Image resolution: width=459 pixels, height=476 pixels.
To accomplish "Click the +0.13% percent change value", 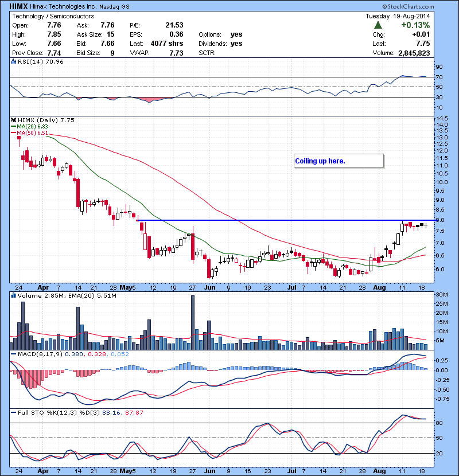I will click(415, 25).
